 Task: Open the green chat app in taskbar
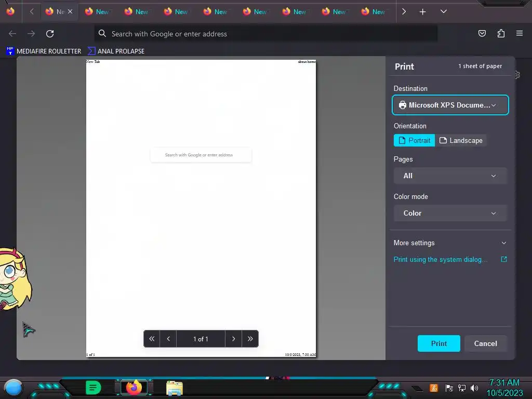click(94, 388)
